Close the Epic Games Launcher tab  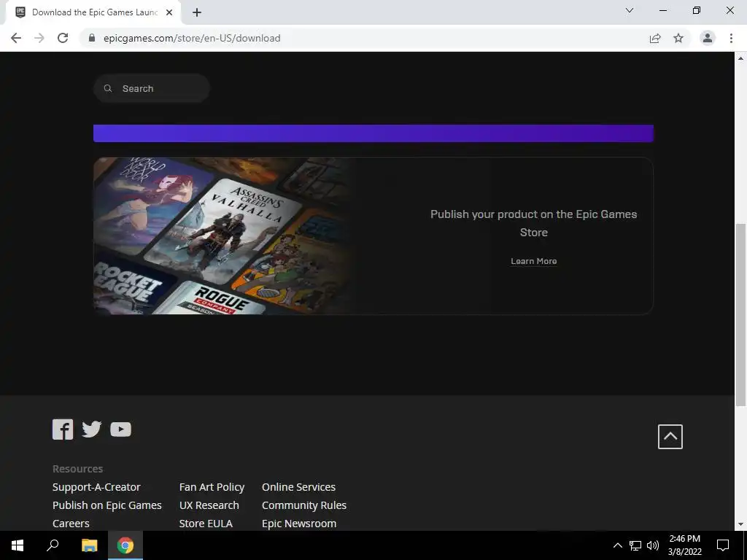(x=169, y=12)
